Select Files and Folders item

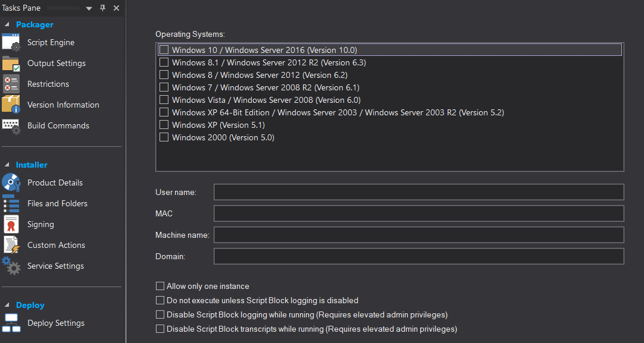click(x=57, y=203)
